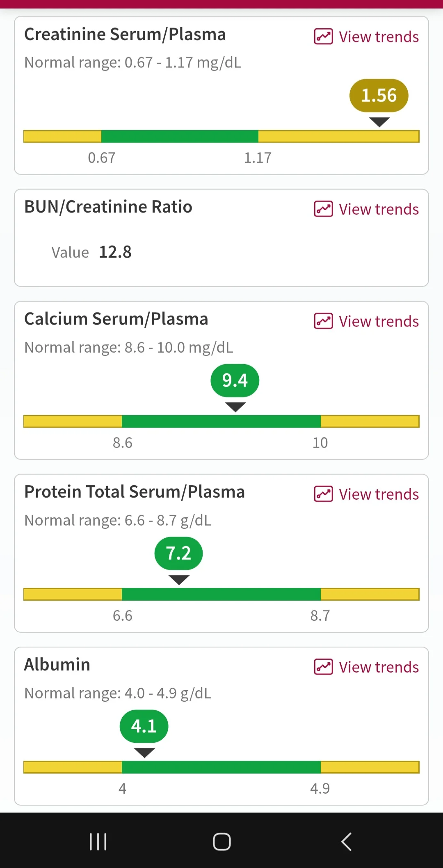The image size is (443, 868).
Task: Open View trends for Albumin
Action: pos(379,667)
